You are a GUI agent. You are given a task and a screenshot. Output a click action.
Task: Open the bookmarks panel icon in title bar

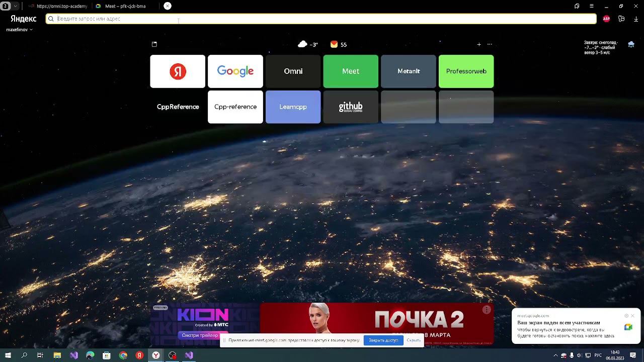pos(577,6)
